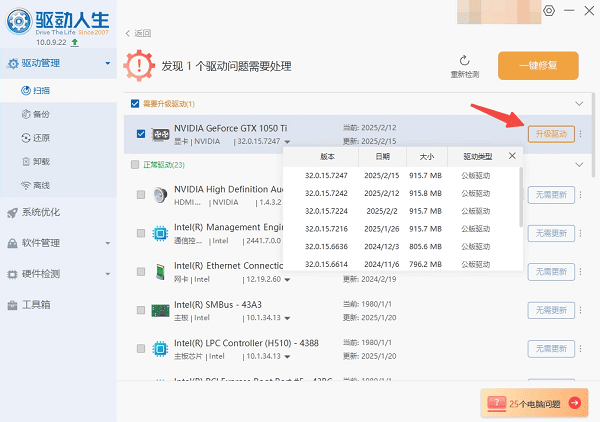
Task: Click the 升级驱动 button
Action: pyautogui.click(x=550, y=134)
